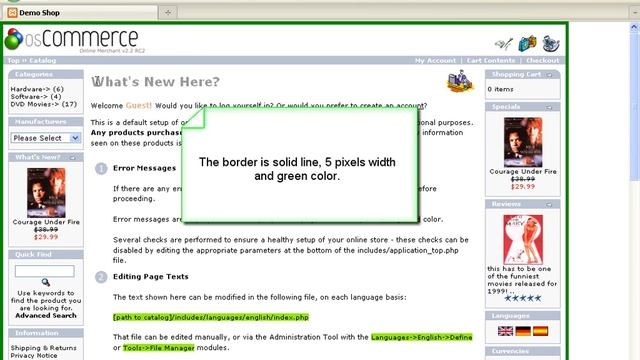Open Courage Under Fire thumbnail in What's New
This screenshot has width=640, height=360.
click(x=46, y=193)
